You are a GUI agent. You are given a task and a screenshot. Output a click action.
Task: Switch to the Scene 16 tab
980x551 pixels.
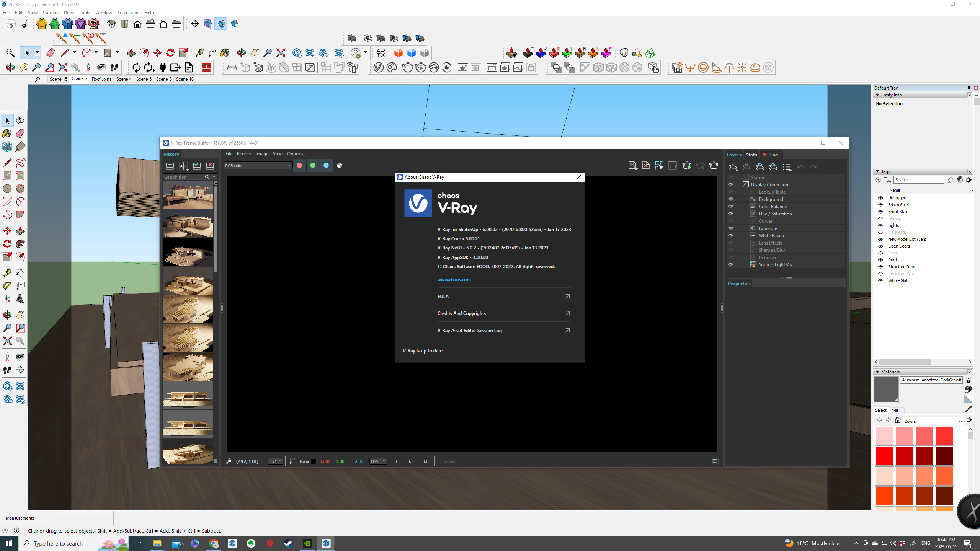pos(185,79)
